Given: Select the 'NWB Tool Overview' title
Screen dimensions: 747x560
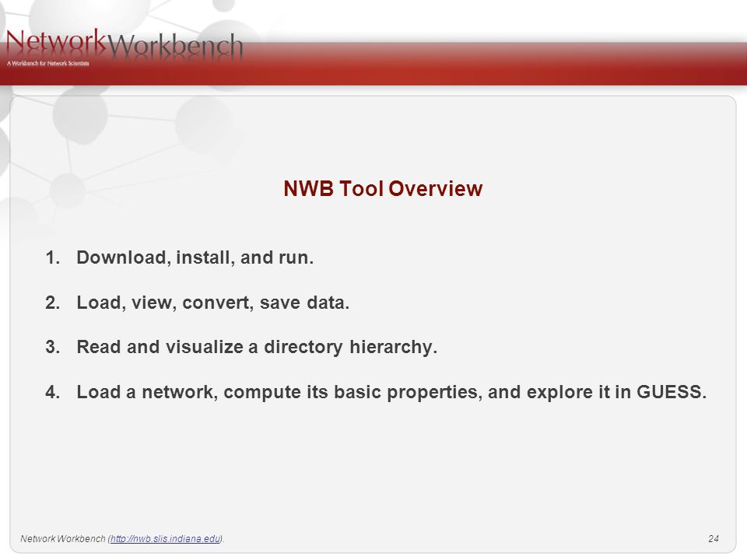Looking at the screenshot, I should tap(383, 188).
